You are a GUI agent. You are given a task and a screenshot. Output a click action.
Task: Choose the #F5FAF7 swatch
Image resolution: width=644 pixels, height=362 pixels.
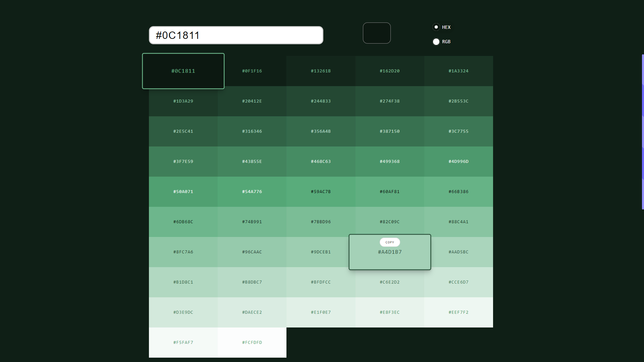point(183,343)
